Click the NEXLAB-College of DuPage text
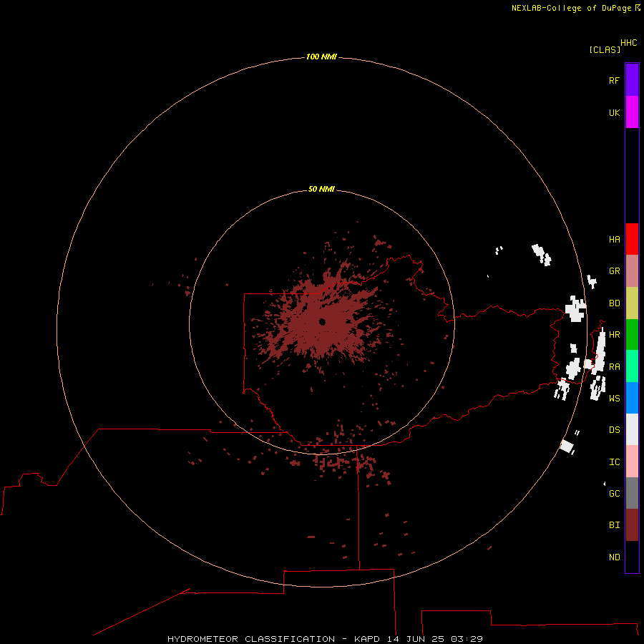The image size is (644, 644). (x=572, y=8)
